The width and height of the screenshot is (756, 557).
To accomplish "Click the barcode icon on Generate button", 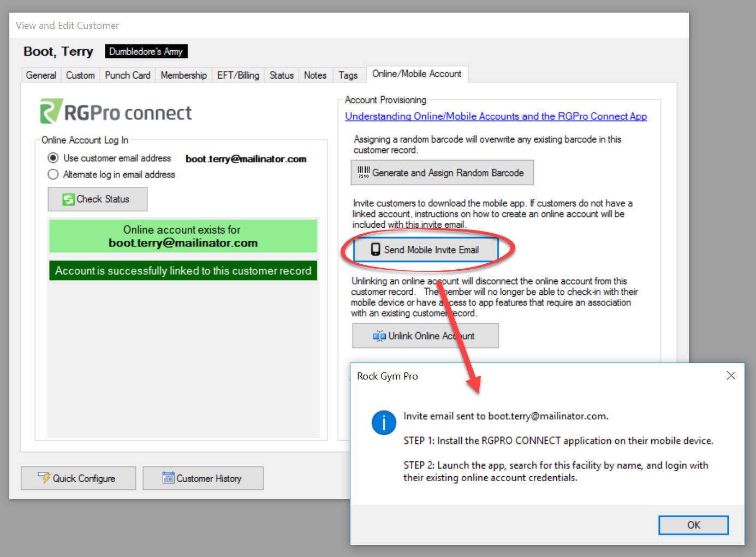I will 364,173.
